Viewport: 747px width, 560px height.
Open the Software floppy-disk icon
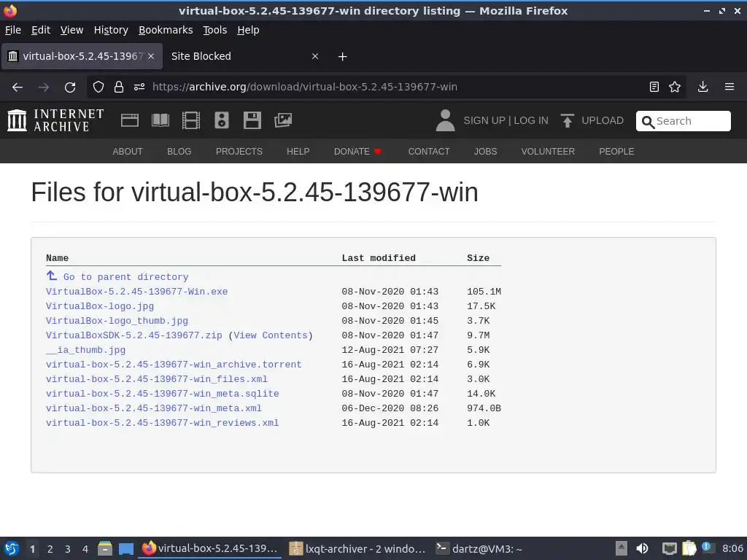252,120
